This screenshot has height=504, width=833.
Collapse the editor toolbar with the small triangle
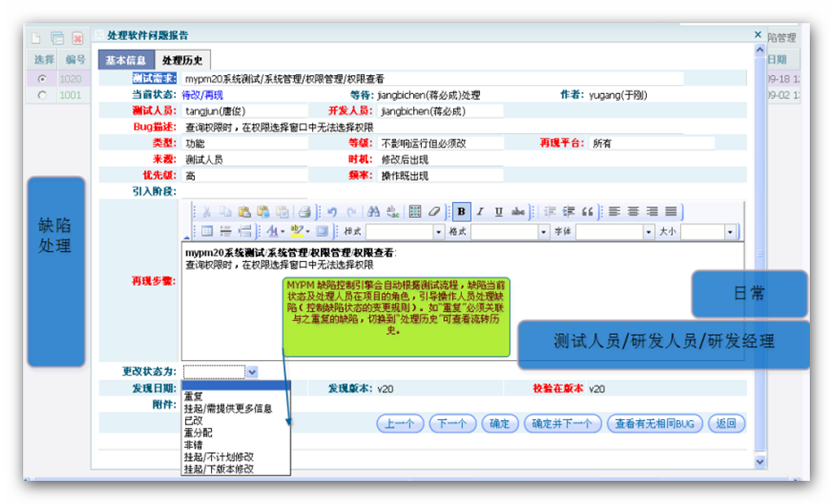click(x=187, y=238)
